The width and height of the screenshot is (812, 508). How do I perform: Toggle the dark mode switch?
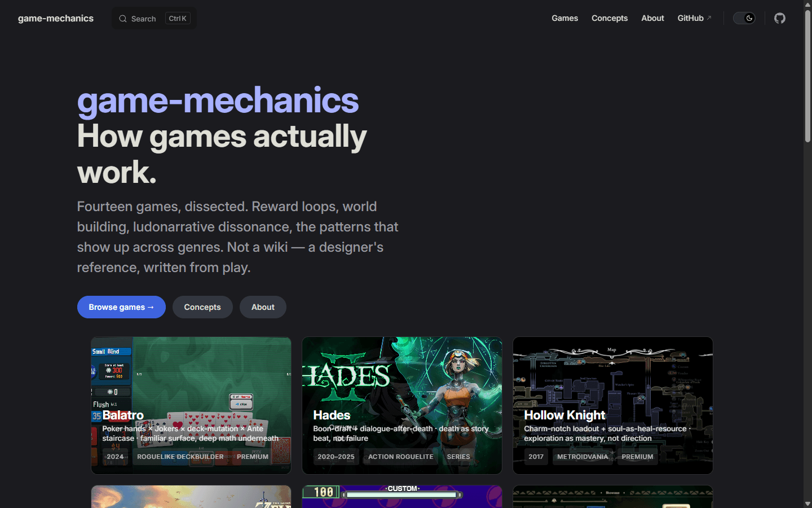click(744, 18)
